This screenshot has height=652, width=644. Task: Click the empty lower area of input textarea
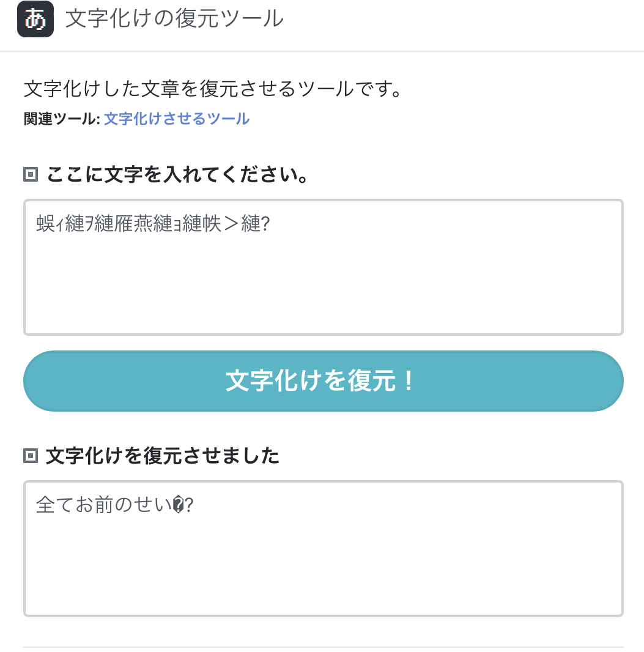[324, 291]
